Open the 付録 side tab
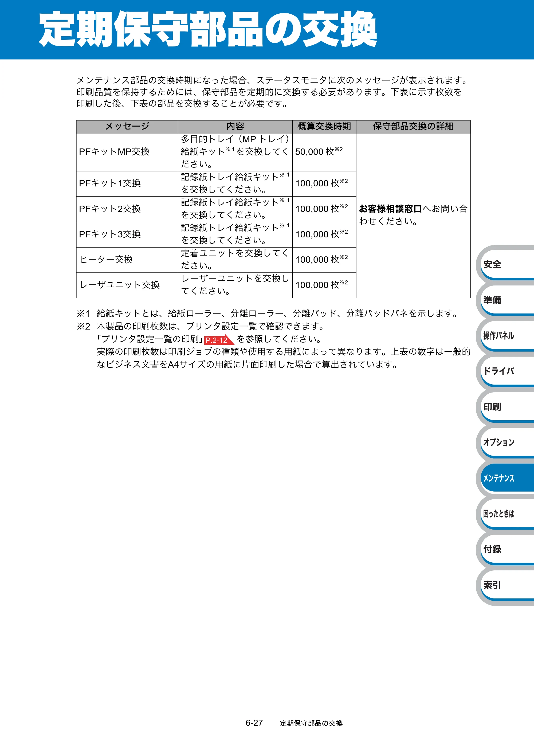The width and height of the screenshot is (534, 756). [x=507, y=549]
